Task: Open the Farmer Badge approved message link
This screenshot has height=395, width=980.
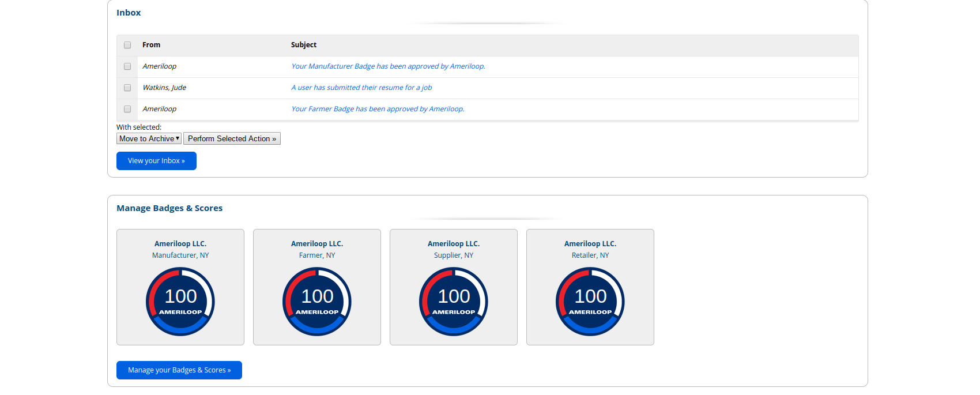Action: [378, 109]
